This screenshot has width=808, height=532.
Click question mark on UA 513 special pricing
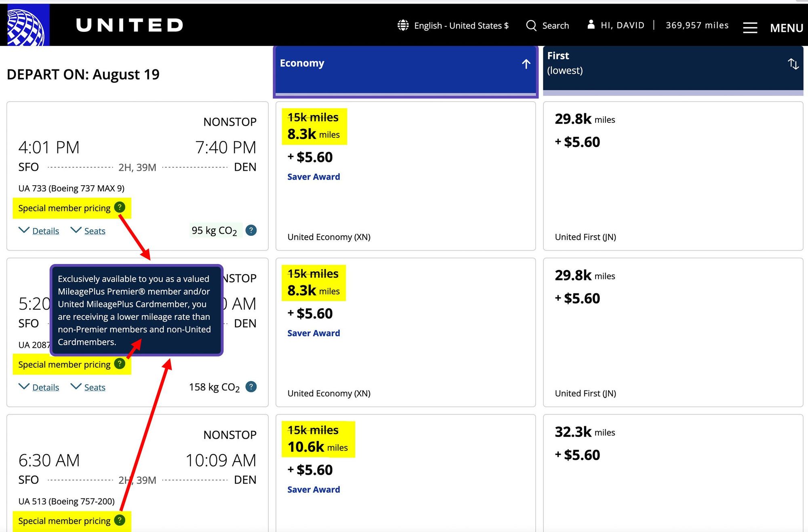click(120, 520)
